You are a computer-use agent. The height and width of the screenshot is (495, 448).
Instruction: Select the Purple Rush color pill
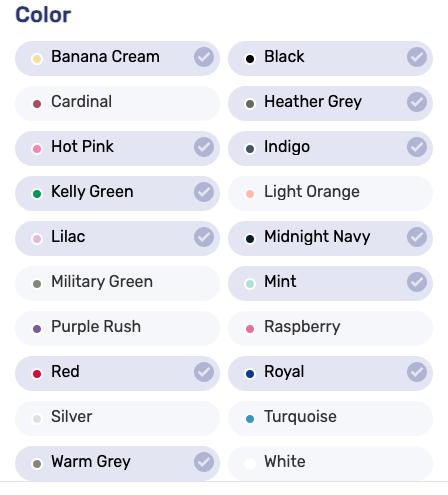117,328
